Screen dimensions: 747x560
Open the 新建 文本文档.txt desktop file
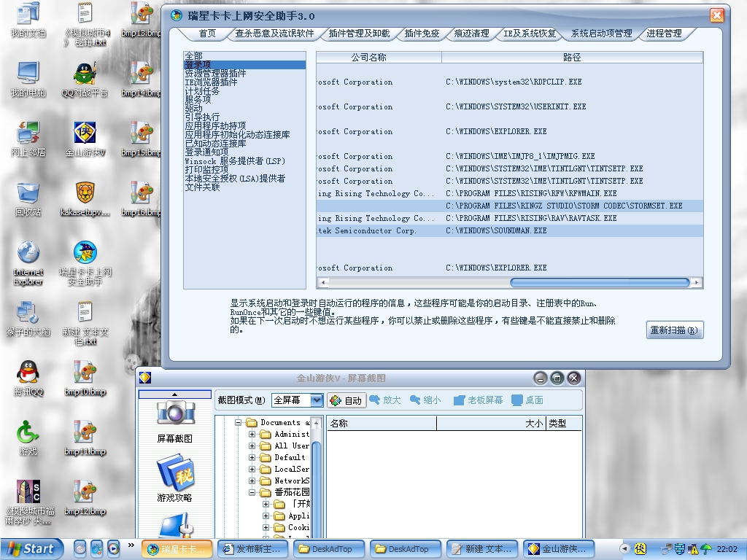pyautogui.click(x=85, y=323)
